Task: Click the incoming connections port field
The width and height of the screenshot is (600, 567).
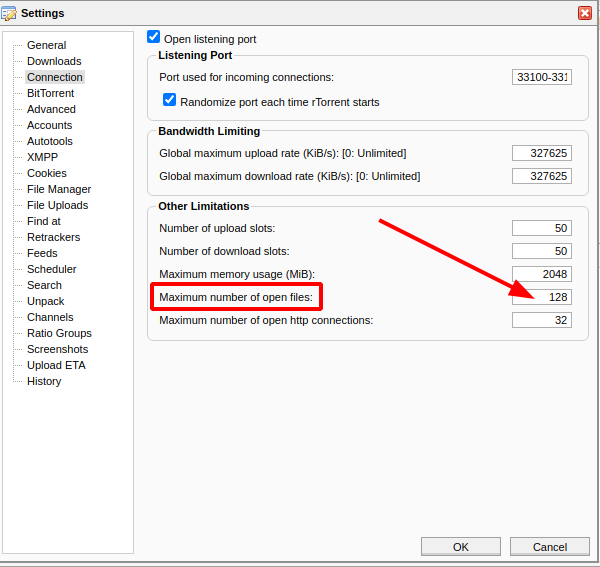Action: point(542,77)
